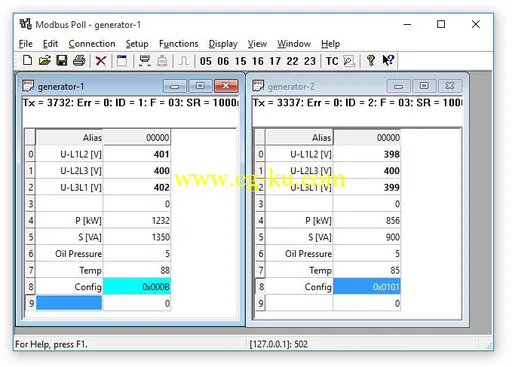Click the red X delete icon
Viewport: 512px width, 367px height.
[x=101, y=61]
